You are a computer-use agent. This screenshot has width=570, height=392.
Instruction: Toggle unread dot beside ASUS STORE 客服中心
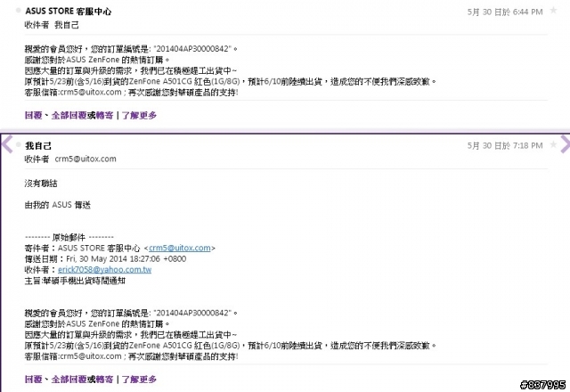pos(18,11)
